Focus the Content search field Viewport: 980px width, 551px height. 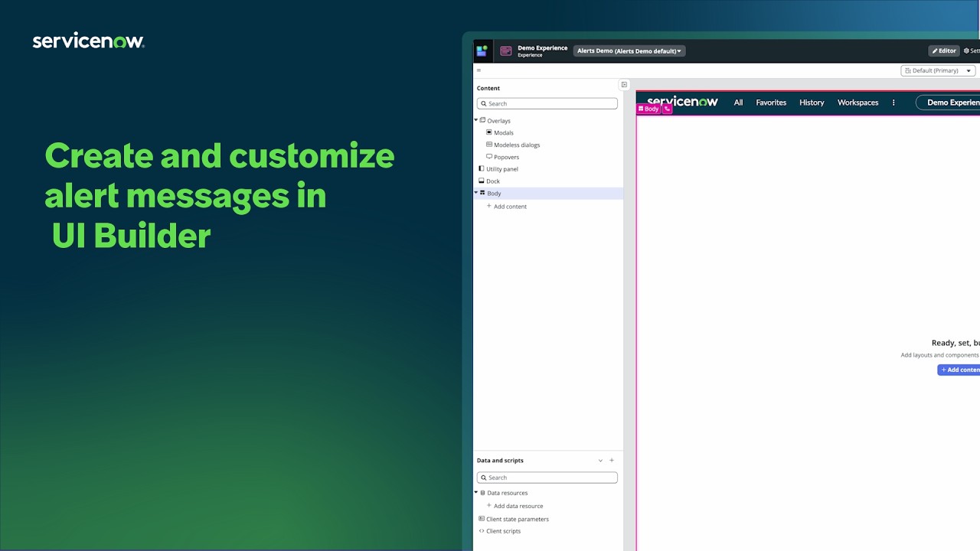[547, 103]
